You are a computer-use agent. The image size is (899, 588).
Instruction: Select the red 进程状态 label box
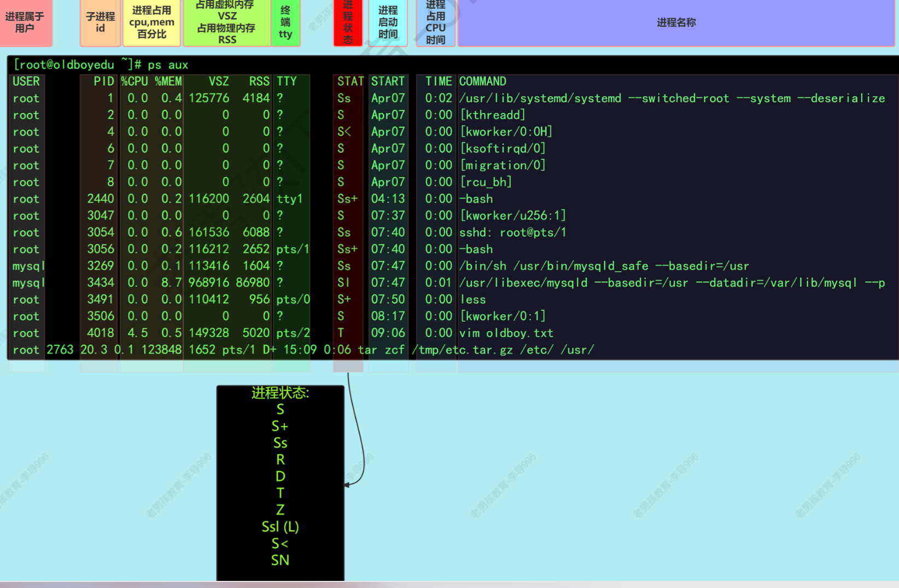click(x=348, y=22)
